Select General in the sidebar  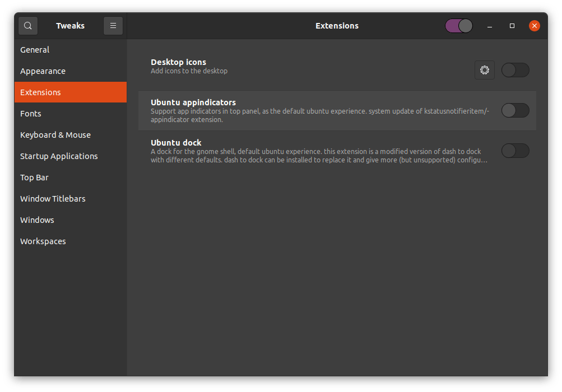tap(71, 50)
